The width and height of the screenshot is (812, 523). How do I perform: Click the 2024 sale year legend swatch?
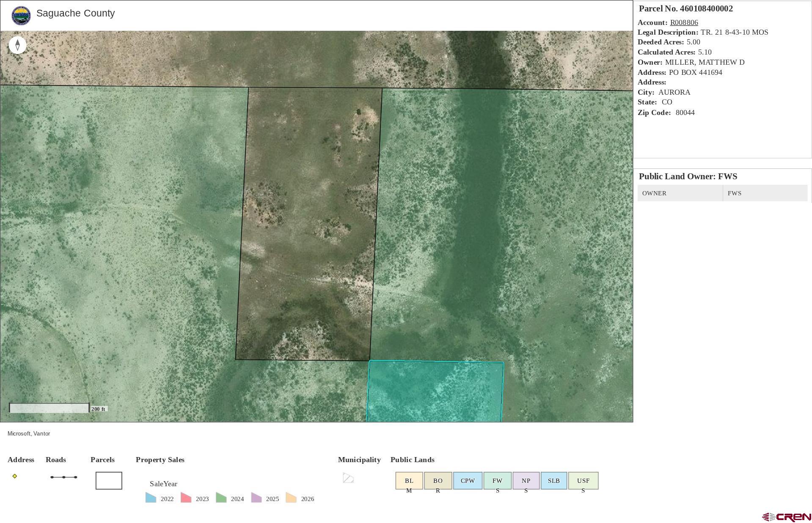coord(221,498)
